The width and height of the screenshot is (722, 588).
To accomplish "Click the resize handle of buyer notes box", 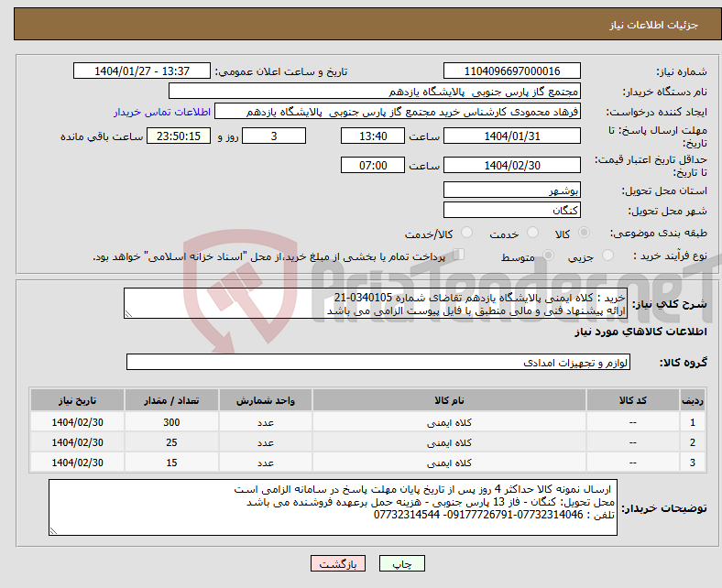I will click(x=53, y=531).
